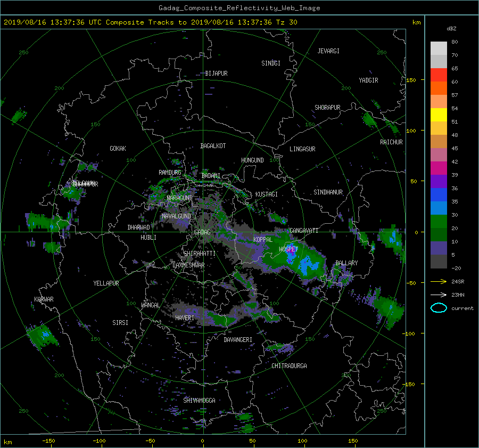Click the HOSPET city label

[288, 249]
